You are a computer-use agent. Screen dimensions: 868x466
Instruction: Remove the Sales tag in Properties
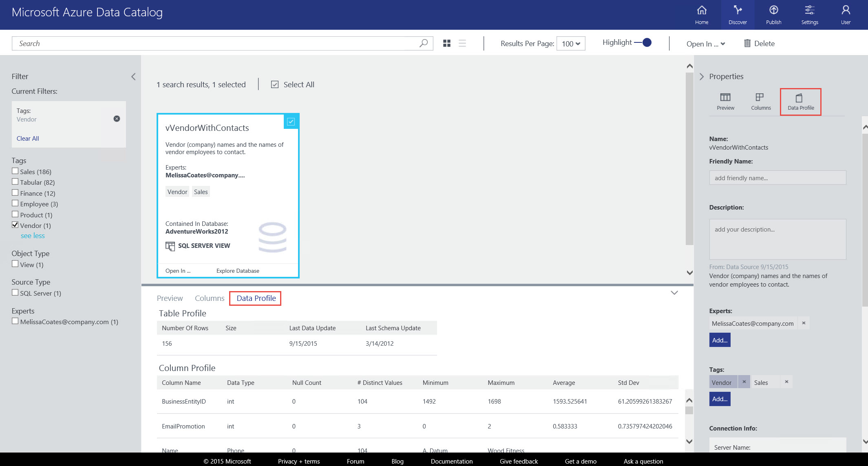coord(786,382)
